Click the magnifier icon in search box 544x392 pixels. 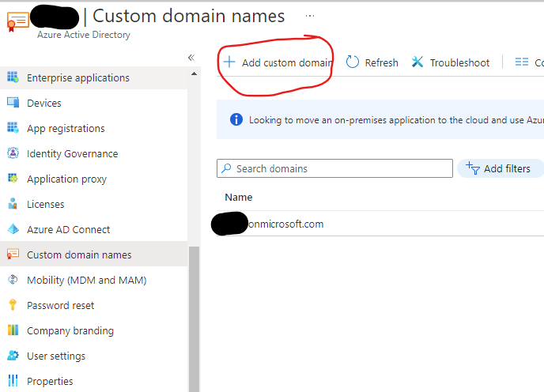pyautogui.click(x=226, y=168)
